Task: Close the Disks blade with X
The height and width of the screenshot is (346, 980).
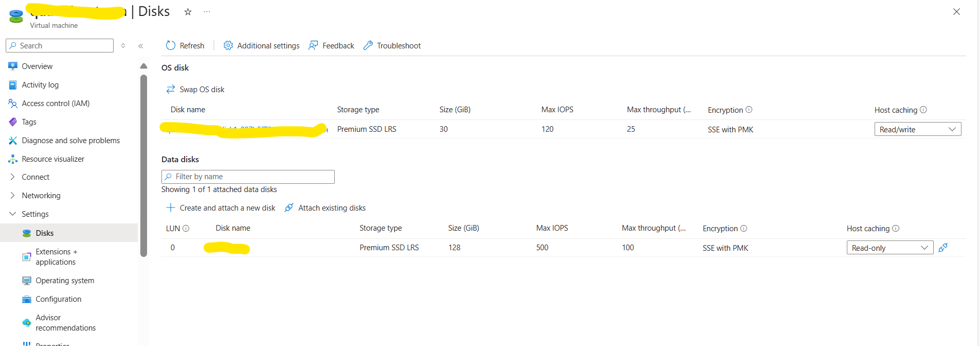Action: click(956, 12)
